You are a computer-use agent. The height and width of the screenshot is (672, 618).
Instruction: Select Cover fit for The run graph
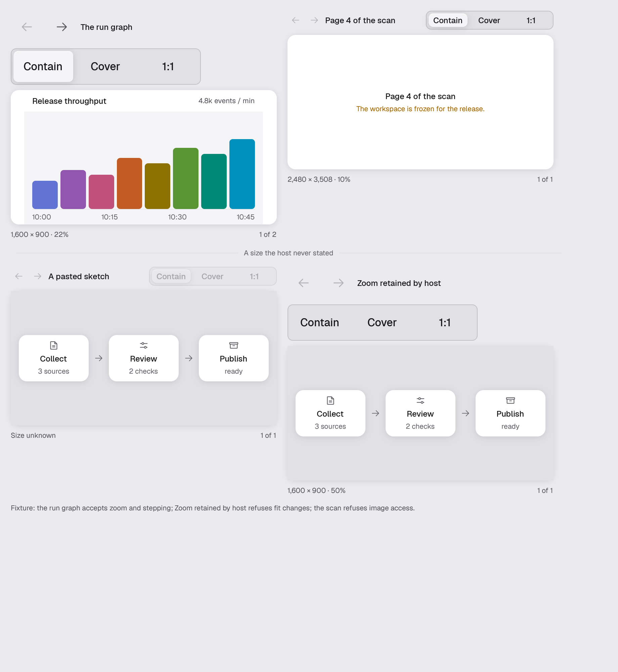[x=105, y=67]
